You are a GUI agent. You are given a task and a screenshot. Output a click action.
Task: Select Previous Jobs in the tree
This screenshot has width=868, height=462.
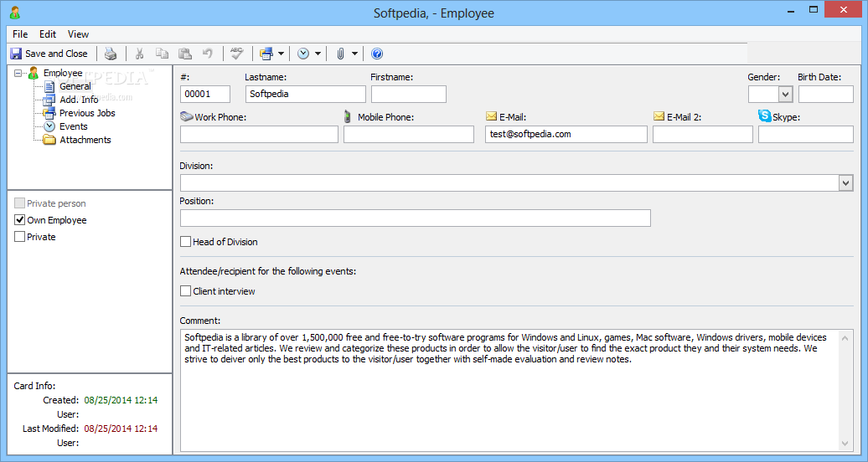pos(87,113)
